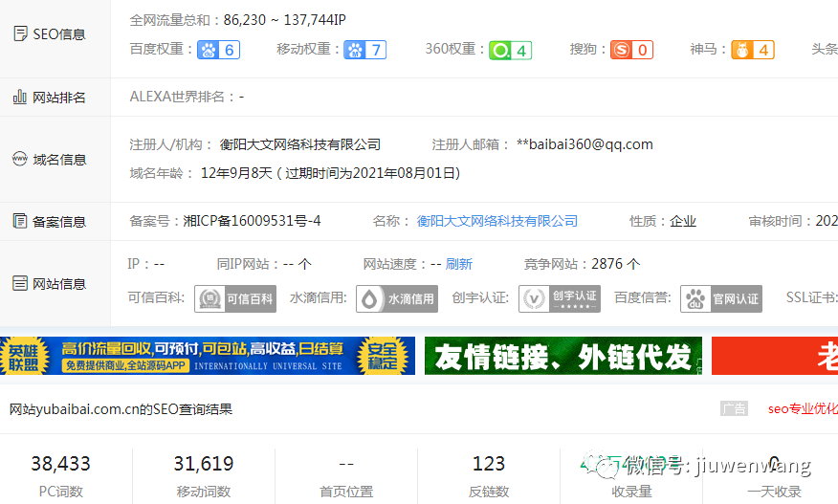838x504 pixels.
Task: Click the 360权重 green badge 4
Action: (511, 51)
